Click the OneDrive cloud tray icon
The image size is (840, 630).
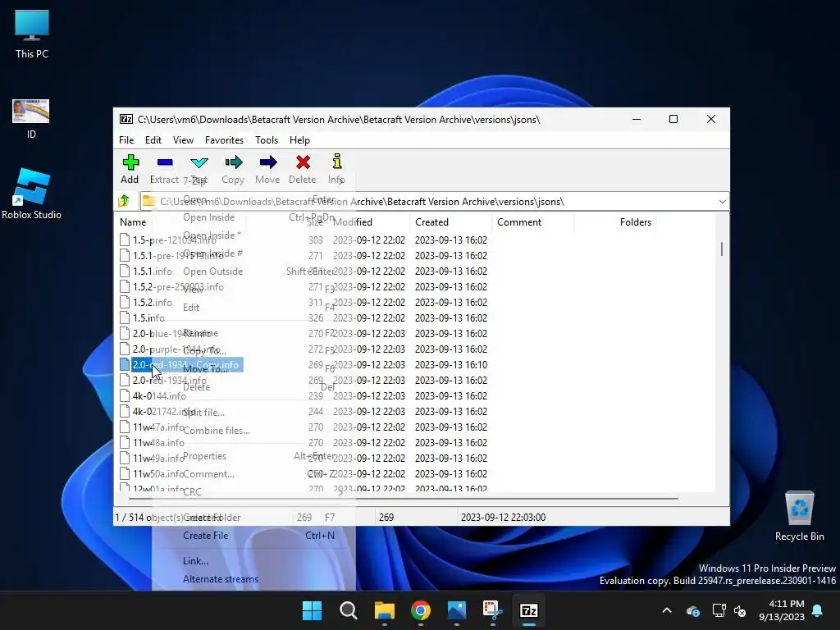[692, 610]
